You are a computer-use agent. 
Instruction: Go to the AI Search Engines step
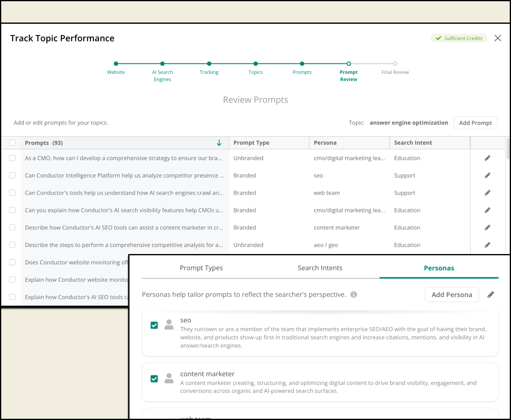pyautogui.click(x=162, y=72)
